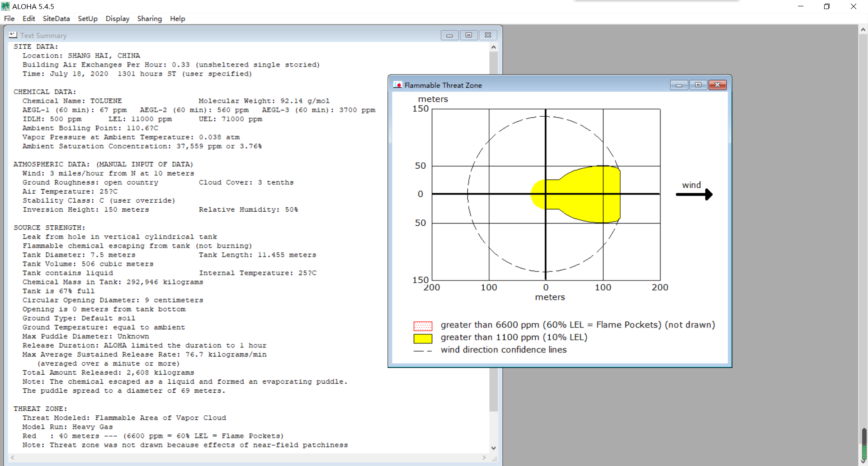Image resolution: width=868 pixels, height=466 pixels.
Task: Click the Text Summary scroll down arrow
Action: point(493,448)
